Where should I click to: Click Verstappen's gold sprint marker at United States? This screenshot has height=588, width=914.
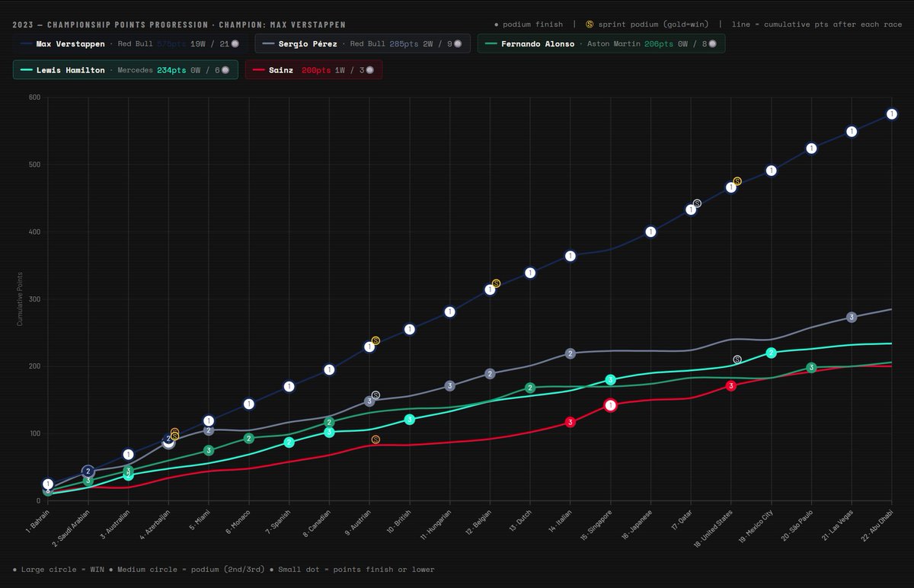(737, 181)
